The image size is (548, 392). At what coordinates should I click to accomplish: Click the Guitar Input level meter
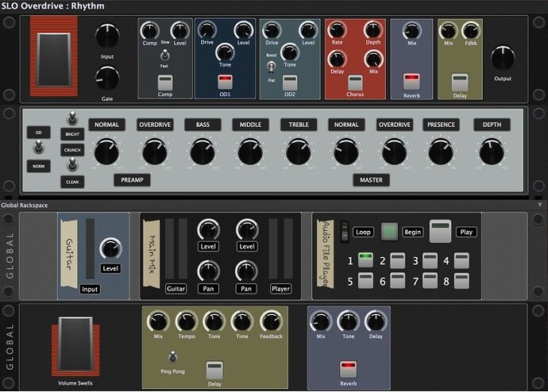click(x=91, y=248)
